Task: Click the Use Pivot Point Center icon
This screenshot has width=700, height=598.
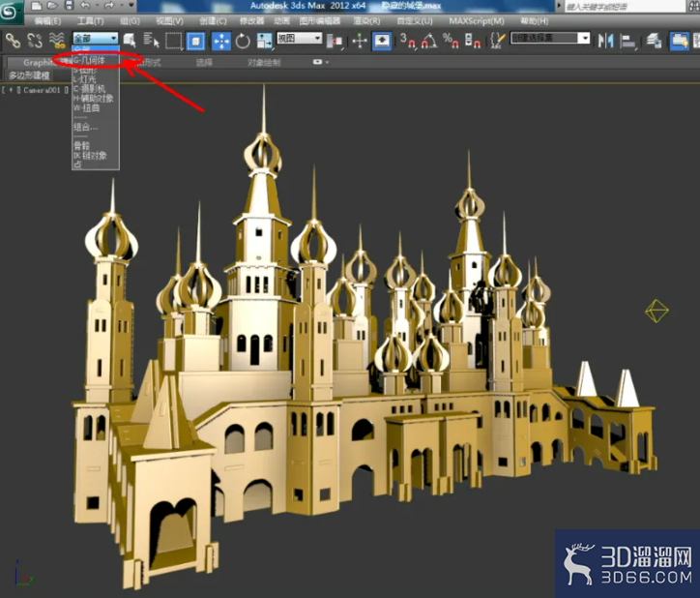Action: pos(335,42)
